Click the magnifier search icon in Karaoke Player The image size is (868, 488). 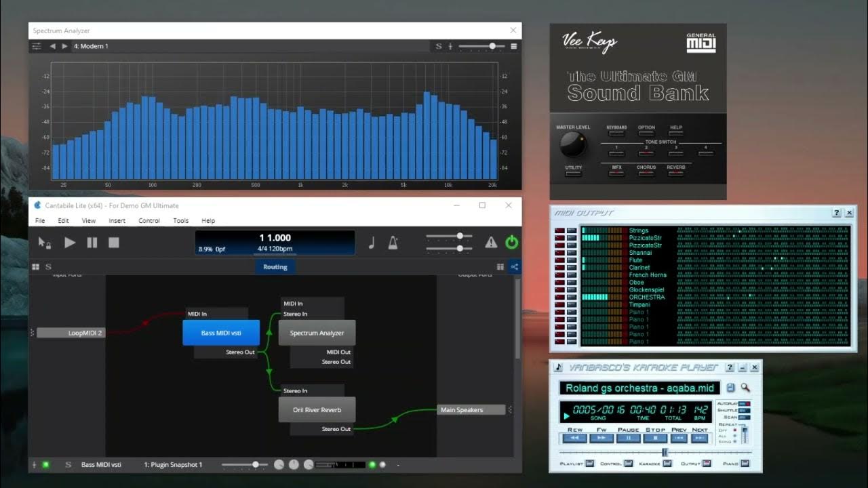click(x=745, y=388)
